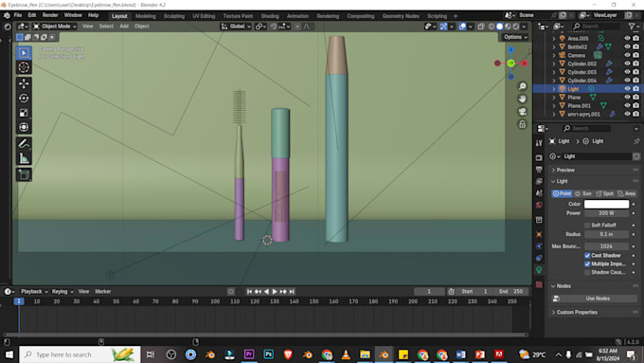Open the Object Data light properties tab

(x=539, y=270)
